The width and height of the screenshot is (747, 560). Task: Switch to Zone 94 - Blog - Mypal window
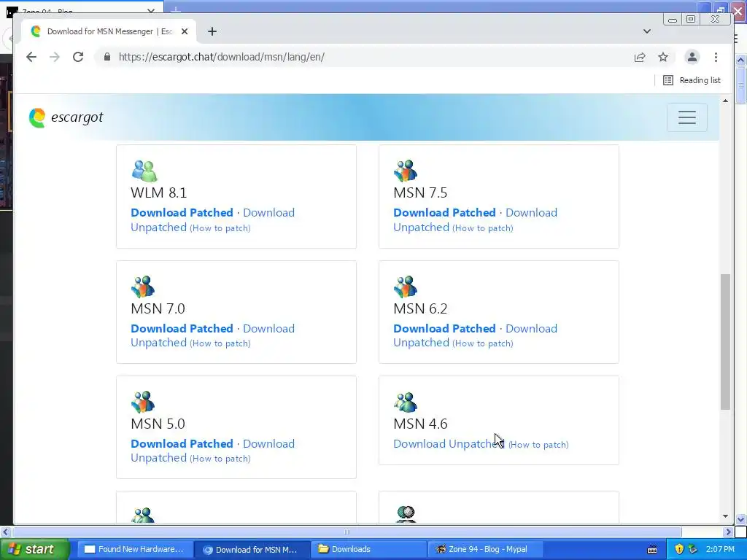[485, 550]
